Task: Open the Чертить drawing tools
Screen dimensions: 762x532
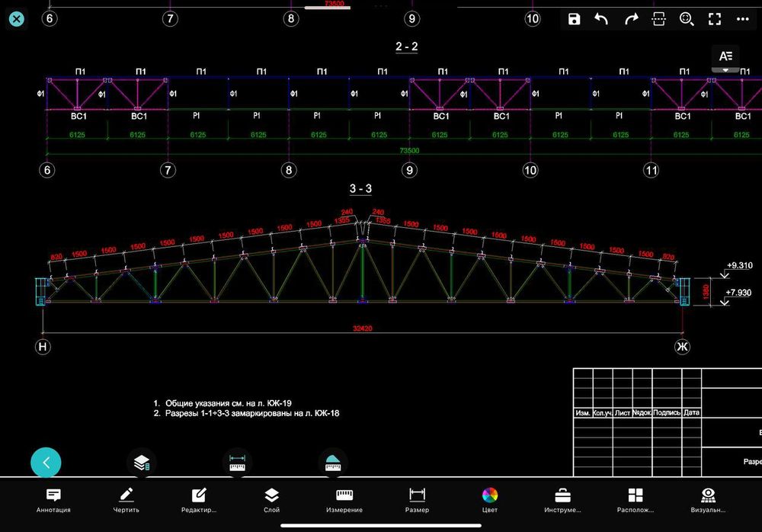Action: coord(126,501)
